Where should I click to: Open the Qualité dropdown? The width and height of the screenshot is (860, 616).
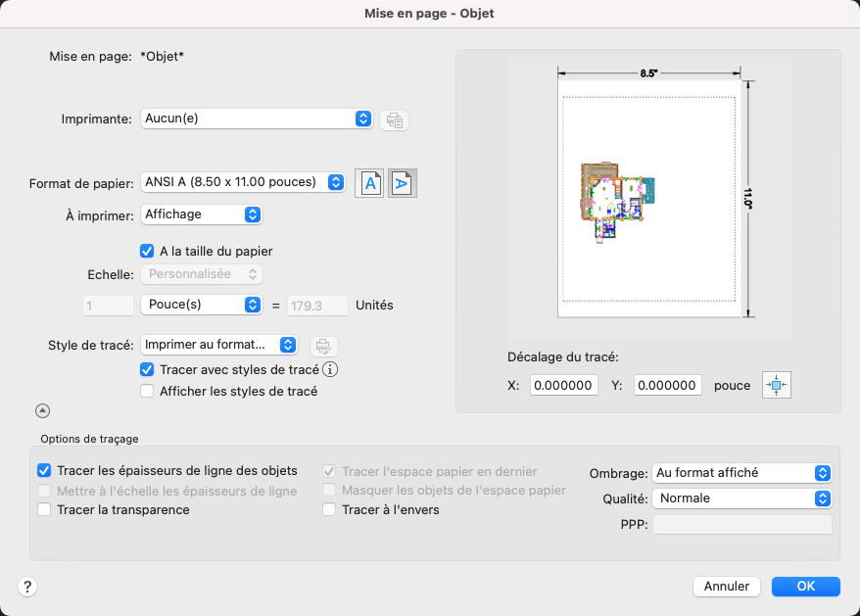coord(741,498)
